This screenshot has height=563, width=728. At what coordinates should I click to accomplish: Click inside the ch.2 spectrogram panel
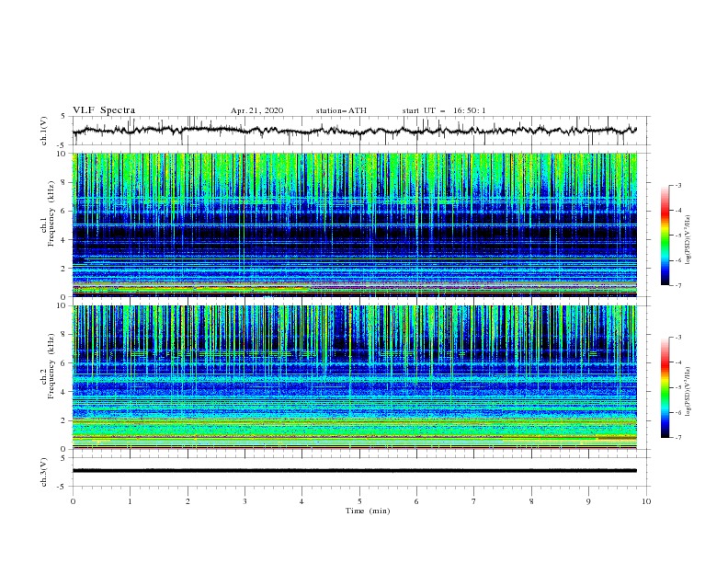[355, 377]
